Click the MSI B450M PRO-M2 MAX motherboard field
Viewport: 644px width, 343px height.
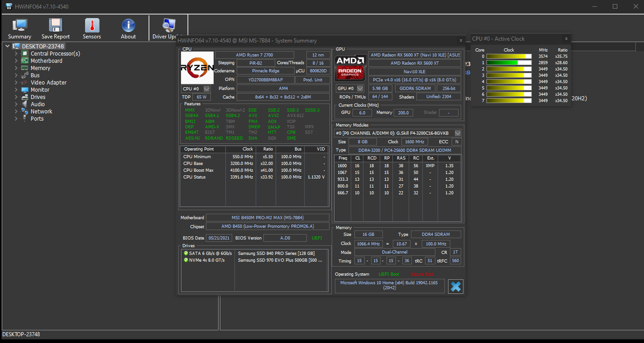pyautogui.click(x=267, y=218)
